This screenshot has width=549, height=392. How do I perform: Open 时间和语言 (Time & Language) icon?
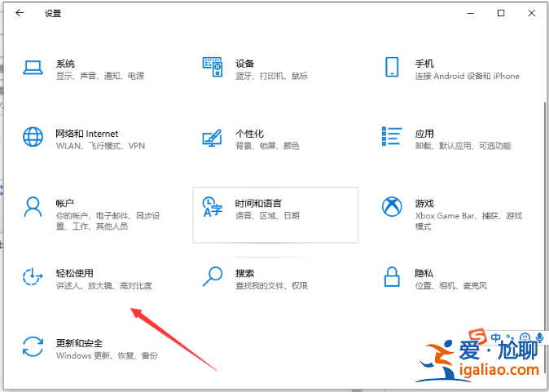212,207
